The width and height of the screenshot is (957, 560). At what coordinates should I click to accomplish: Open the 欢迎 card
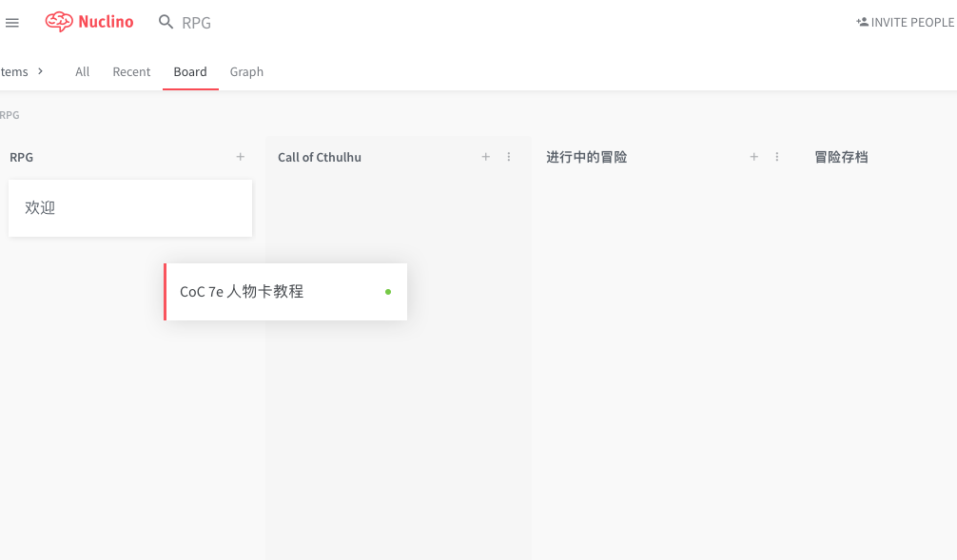pyautogui.click(x=129, y=206)
